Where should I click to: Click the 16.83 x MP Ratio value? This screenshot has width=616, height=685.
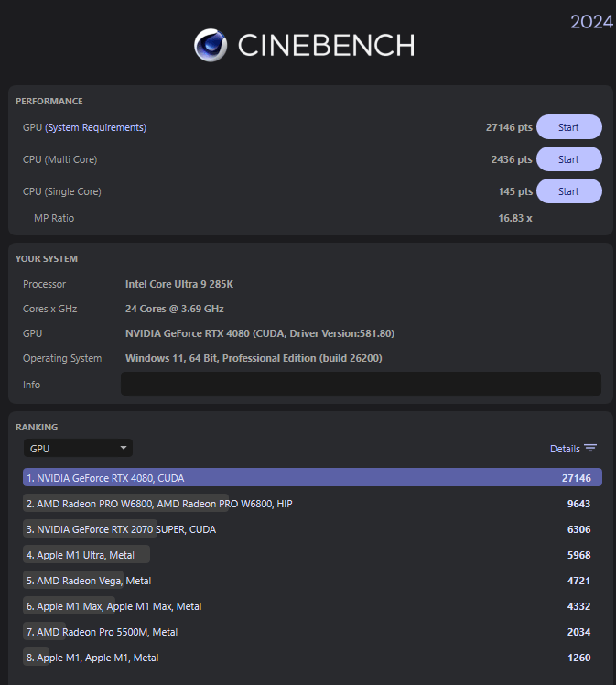[514, 218]
